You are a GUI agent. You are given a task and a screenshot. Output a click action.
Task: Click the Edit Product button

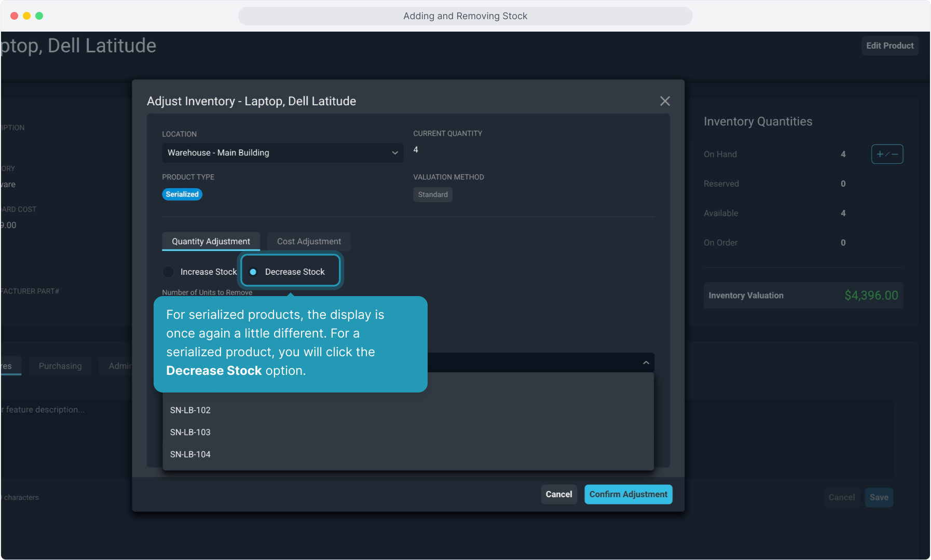click(x=889, y=46)
